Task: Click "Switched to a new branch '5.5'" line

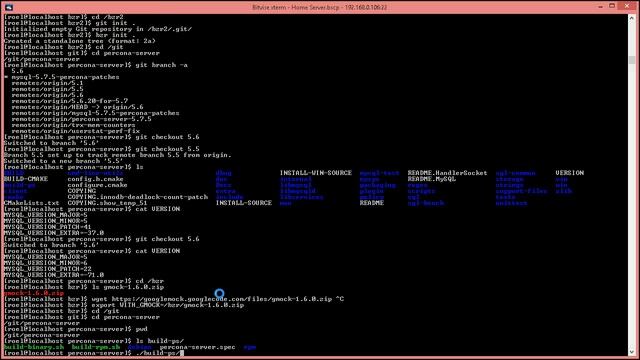Action: [62, 161]
